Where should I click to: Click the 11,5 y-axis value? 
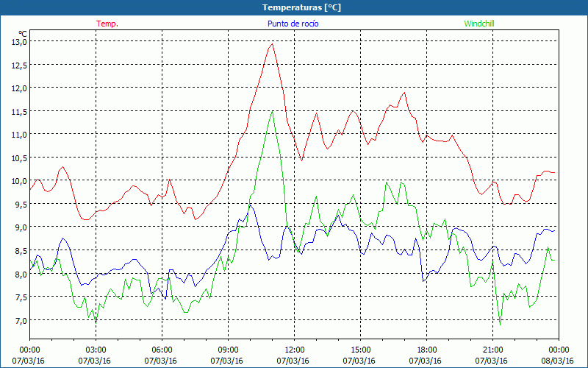pyautogui.click(x=21, y=112)
